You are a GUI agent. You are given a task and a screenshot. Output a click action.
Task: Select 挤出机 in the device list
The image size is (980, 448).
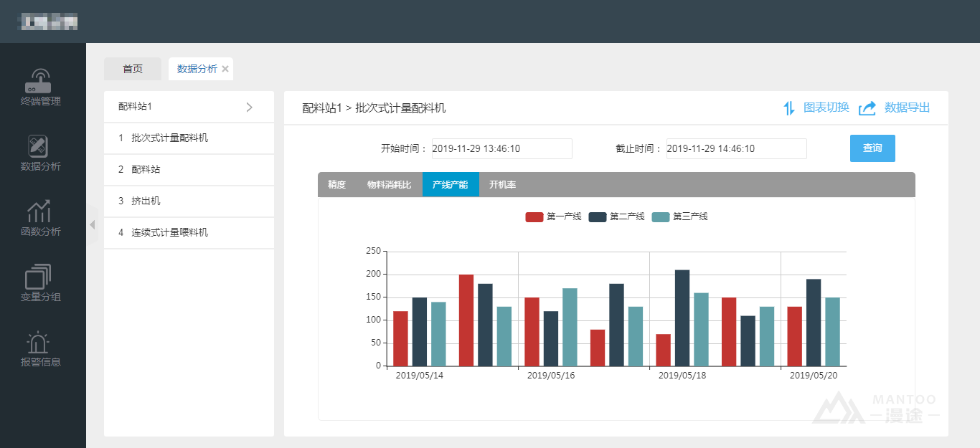146,201
